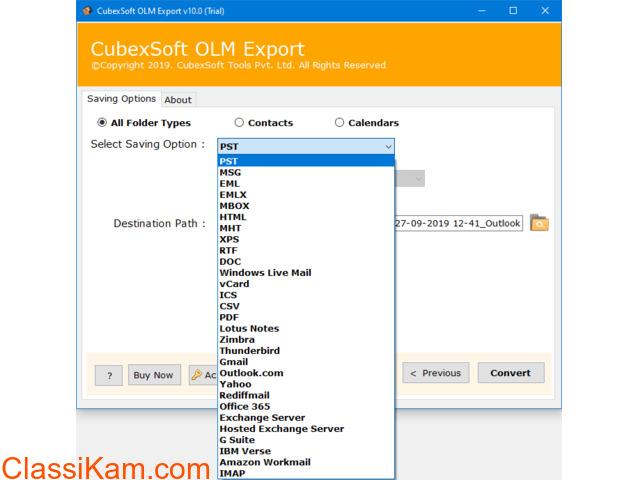Pick MBOX from the dropdown list

(306, 206)
